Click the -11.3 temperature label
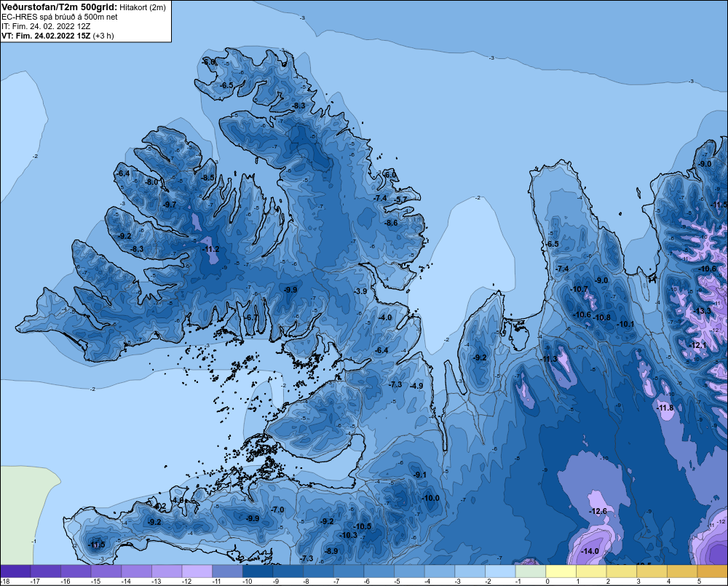 pyautogui.click(x=548, y=359)
